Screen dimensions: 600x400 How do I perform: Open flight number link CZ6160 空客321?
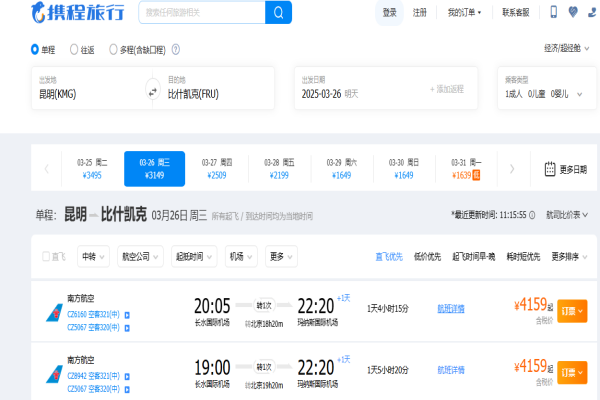point(93,315)
